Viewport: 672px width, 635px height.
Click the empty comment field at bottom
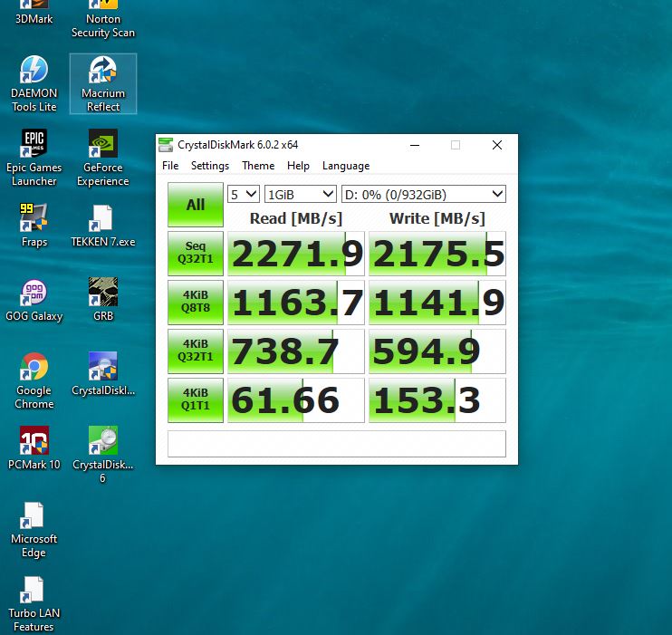click(336, 443)
